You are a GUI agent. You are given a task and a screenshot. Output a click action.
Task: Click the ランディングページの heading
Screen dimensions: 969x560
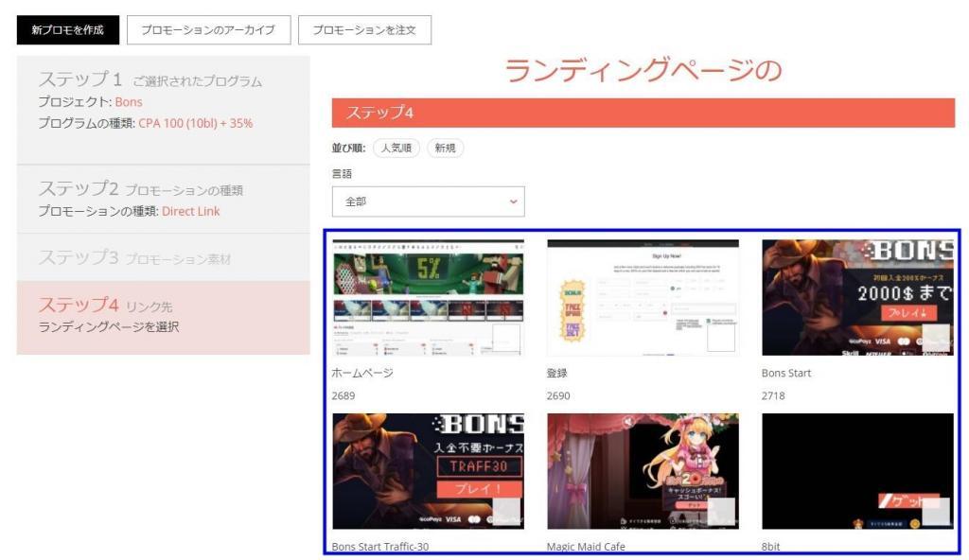point(643,70)
